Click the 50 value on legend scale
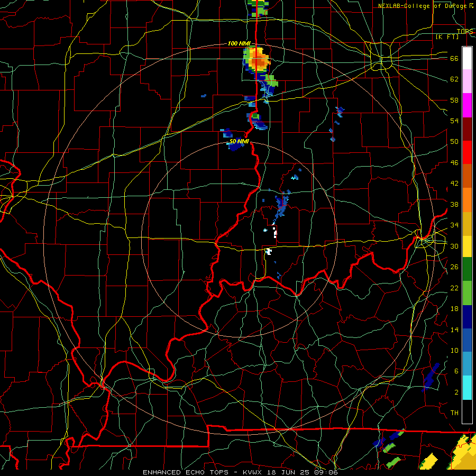The width and height of the screenshot is (476, 476). pos(454,141)
